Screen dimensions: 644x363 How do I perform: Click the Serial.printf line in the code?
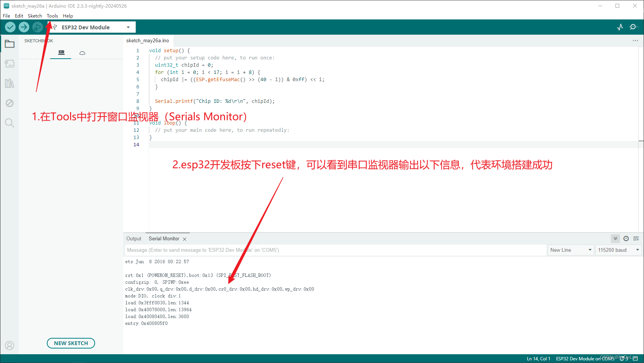pyautogui.click(x=215, y=101)
